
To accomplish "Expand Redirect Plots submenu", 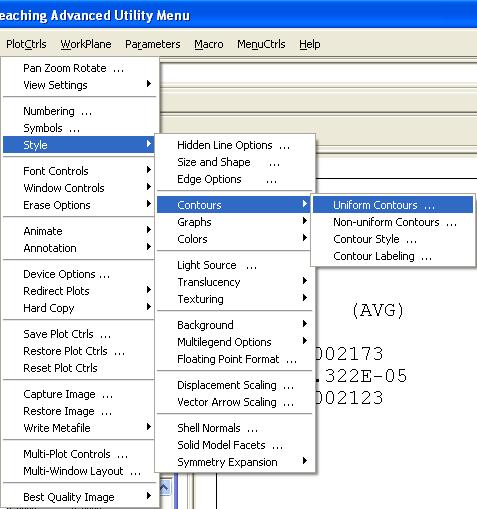I will 79,291.
